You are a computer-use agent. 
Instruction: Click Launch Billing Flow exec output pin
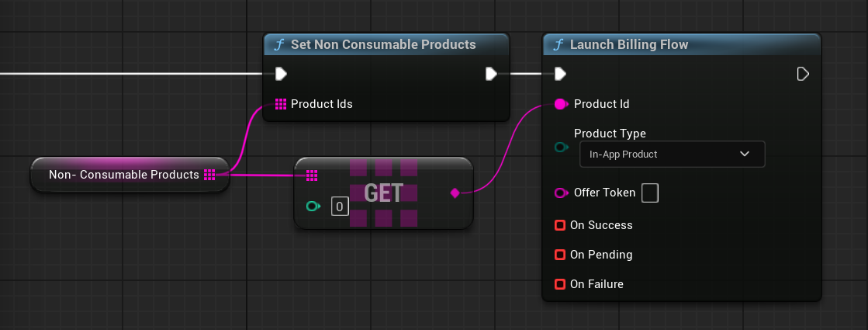pyautogui.click(x=803, y=74)
